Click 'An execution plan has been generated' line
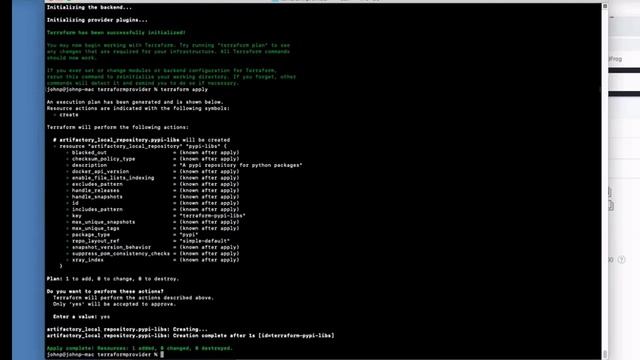Viewport: 640px width, 360px height. pyautogui.click(x=135, y=102)
